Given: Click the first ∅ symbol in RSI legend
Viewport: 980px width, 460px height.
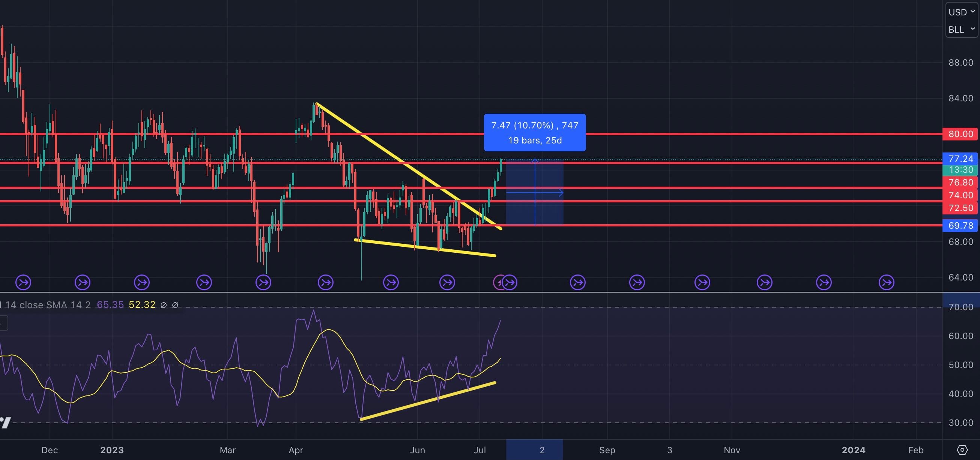Looking at the screenshot, I should pyautogui.click(x=164, y=305).
